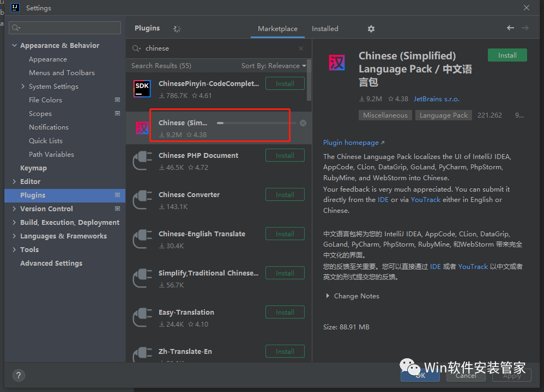The height and width of the screenshot is (392, 544).
Task: Open the Sort By Relevance dropdown
Action: (274, 66)
